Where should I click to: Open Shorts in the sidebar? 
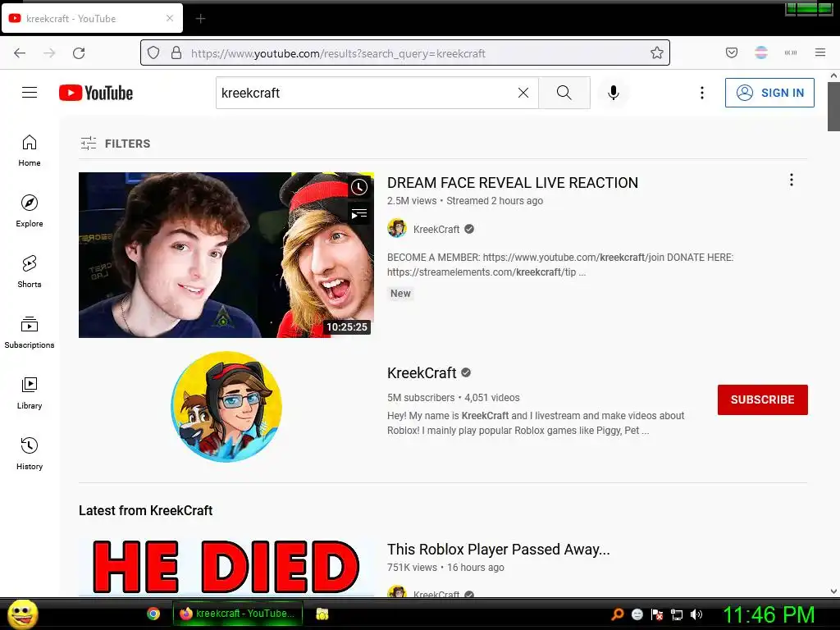click(x=30, y=272)
